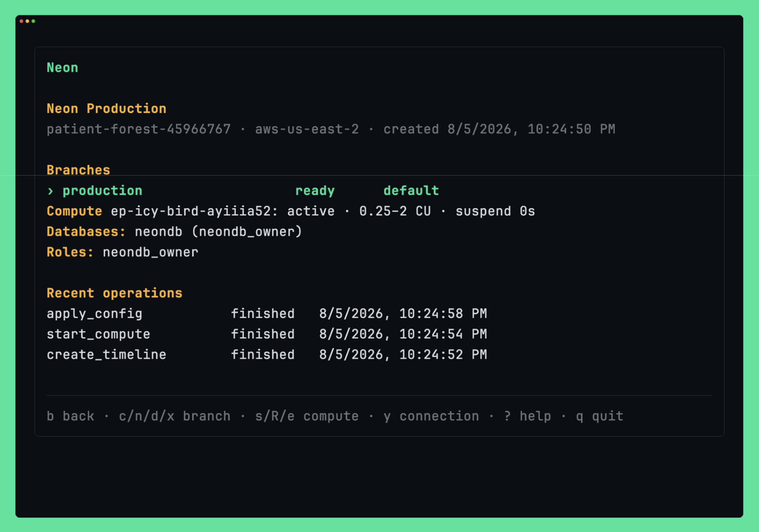This screenshot has height=532, width=759.
Task: Click the green maximize window dot
Action: 34,21
